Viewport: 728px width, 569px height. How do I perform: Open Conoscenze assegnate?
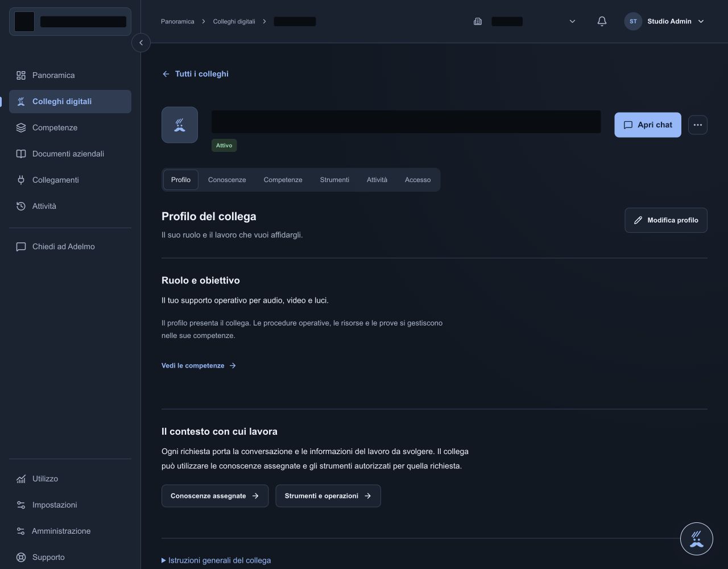point(215,496)
